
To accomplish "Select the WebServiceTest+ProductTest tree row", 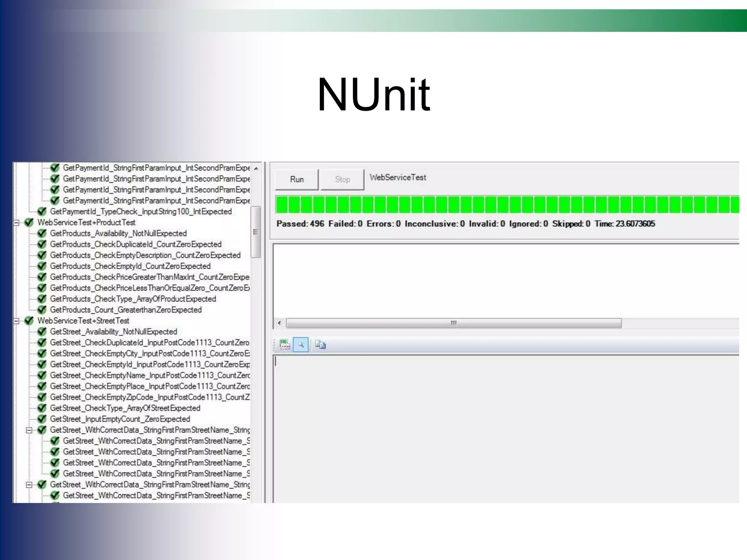I will coord(86,223).
